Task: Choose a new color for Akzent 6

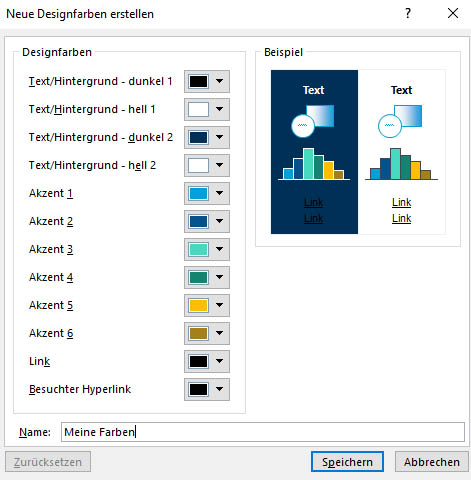Action: (207, 333)
